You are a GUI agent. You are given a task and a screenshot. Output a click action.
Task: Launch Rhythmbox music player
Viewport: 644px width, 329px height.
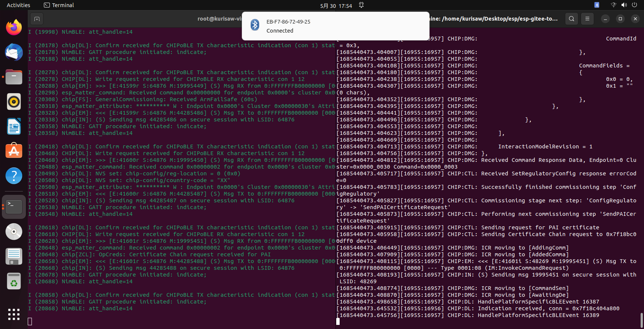14,102
